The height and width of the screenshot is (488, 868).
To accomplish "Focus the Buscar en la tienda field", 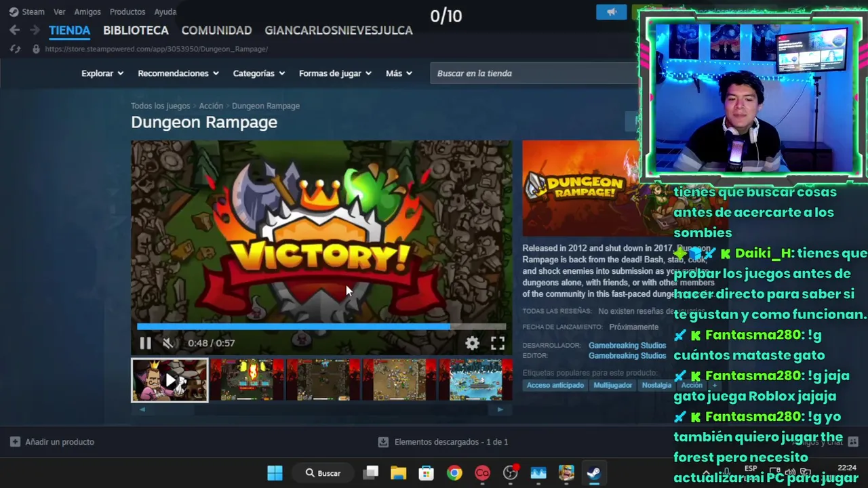I will pos(534,73).
